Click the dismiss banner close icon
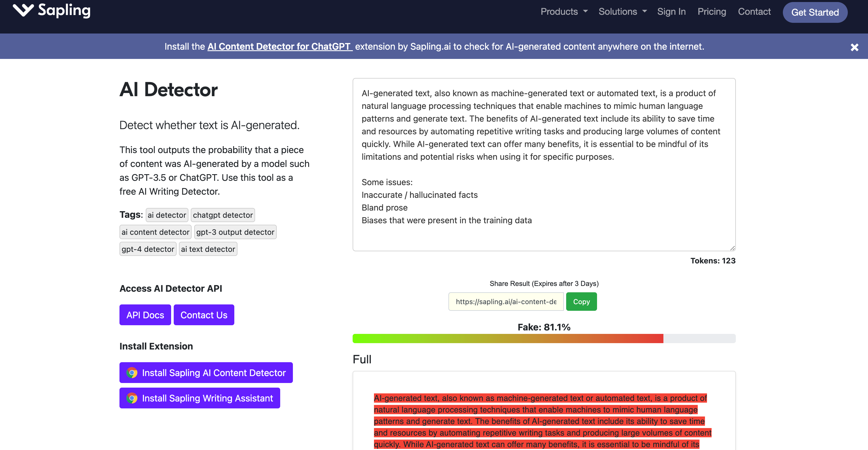 pyautogui.click(x=854, y=47)
